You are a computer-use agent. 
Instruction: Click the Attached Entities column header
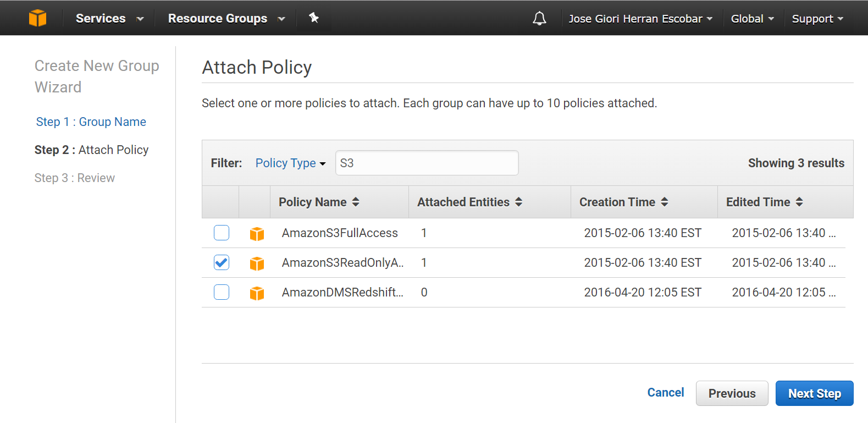490,202
